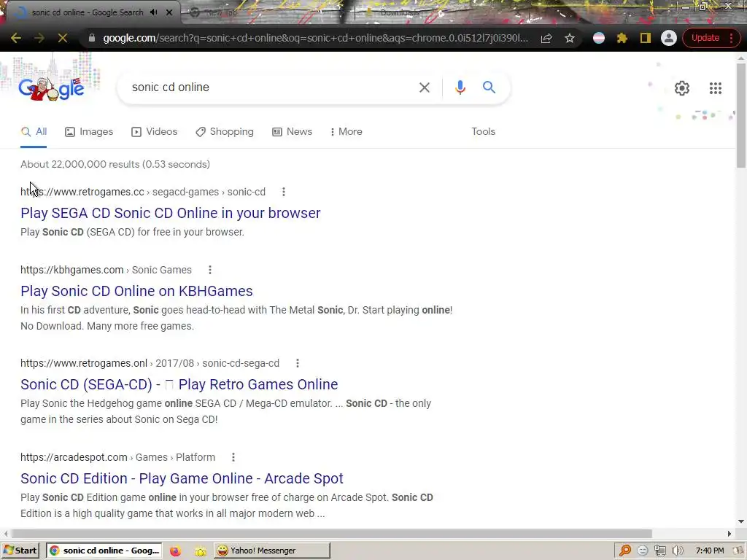
Task: Select sonic cd online Chrome taskbar item
Action: pos(104,551)
